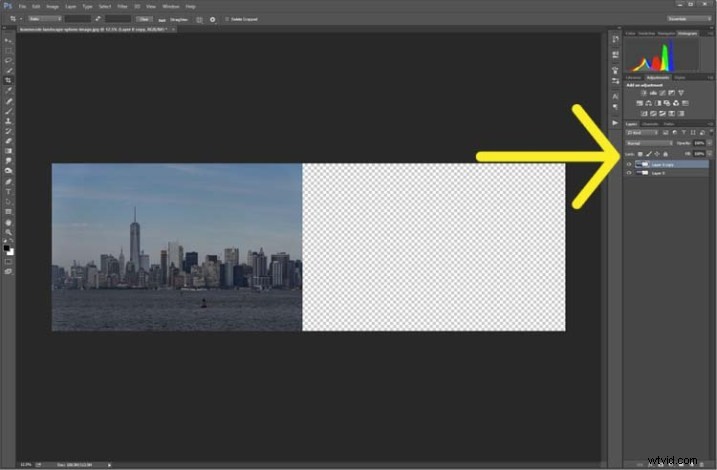Switch to the Channels tab
The width and height of the screenshot is (717, 470).
coord(650,124)
